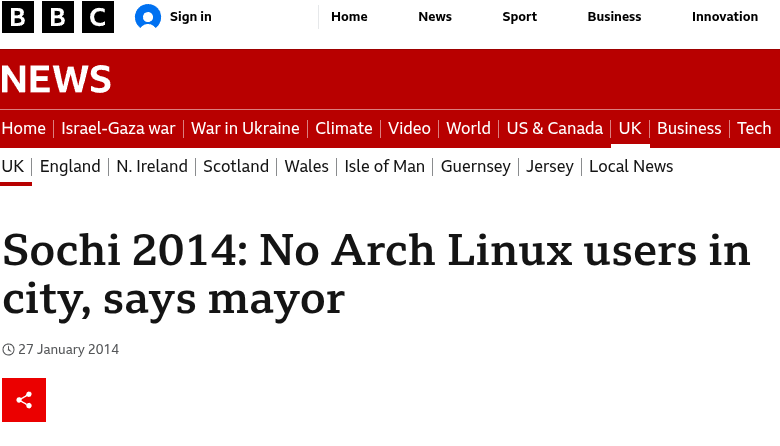Viewport: 780px width, 446px height.
Task: Go to Wales news
Action: (306, 166)
